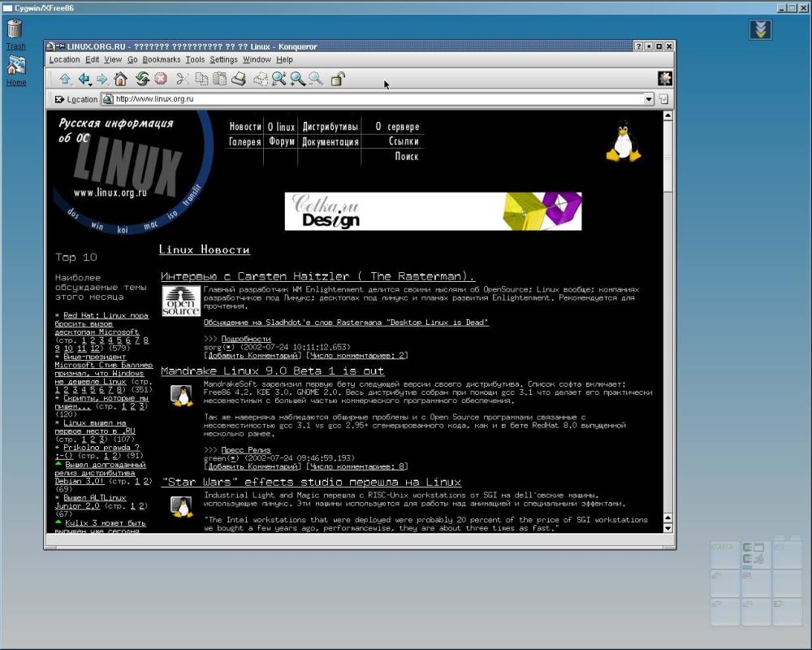Screen dimensions: 812x650
Task: Select the win encoding link on the logo
Action: coord(97,226)
